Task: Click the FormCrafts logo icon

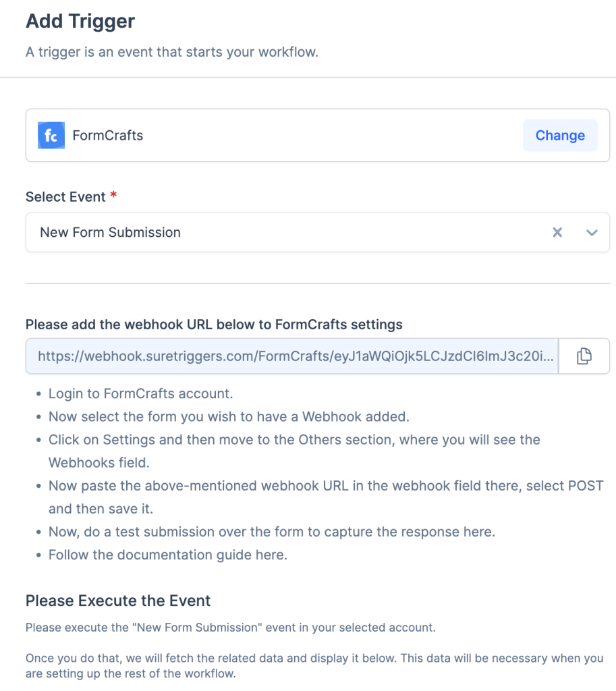Action: point(51,135)
